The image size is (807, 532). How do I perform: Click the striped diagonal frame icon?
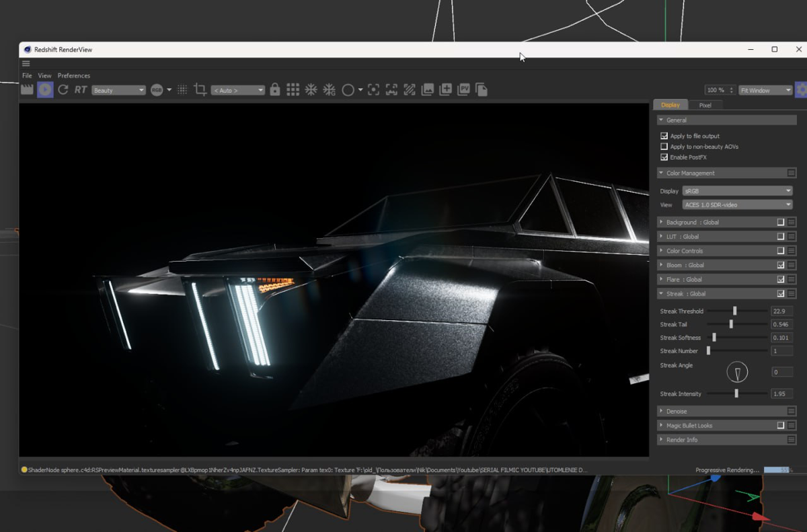click(409, 89)
